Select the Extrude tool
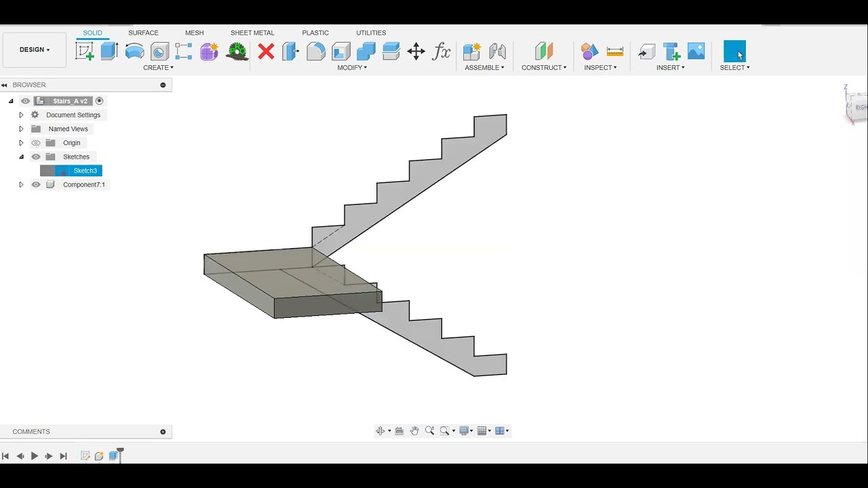The width and height of the screenshot is (868, 488). (x=110, y=52)
